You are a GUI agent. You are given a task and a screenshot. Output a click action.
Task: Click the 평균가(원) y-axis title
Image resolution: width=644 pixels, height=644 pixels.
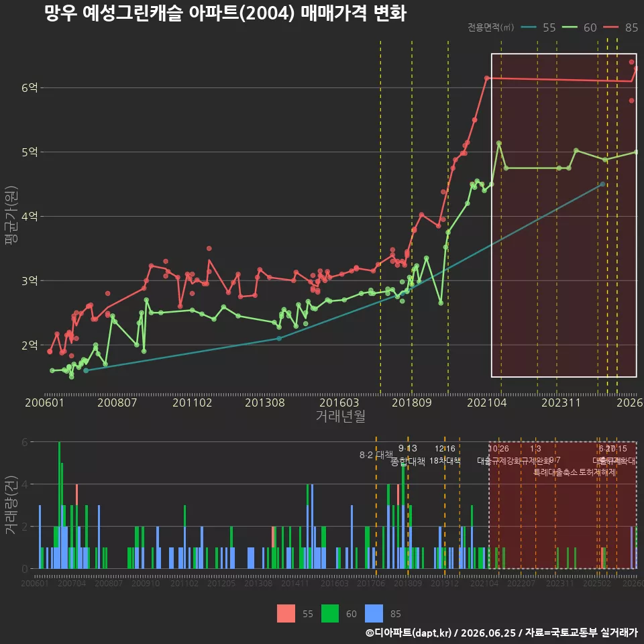(11, 215)
